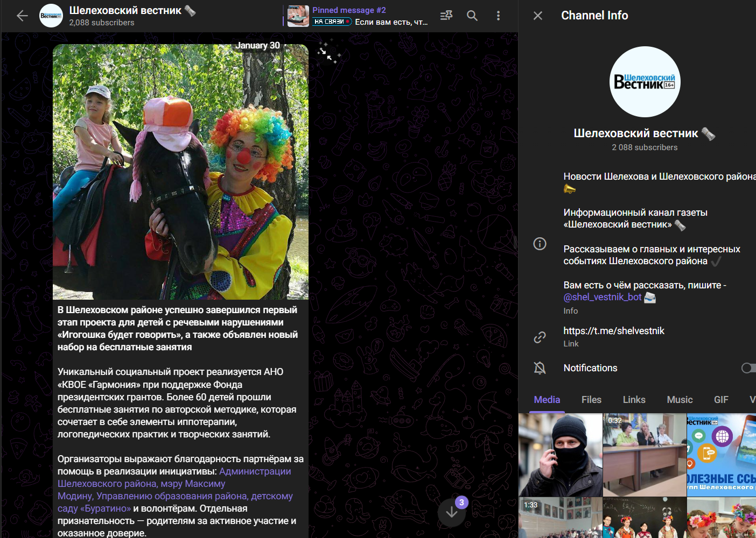
Task: Open the masked man photo in Media
Action: [x=560, y=455]
